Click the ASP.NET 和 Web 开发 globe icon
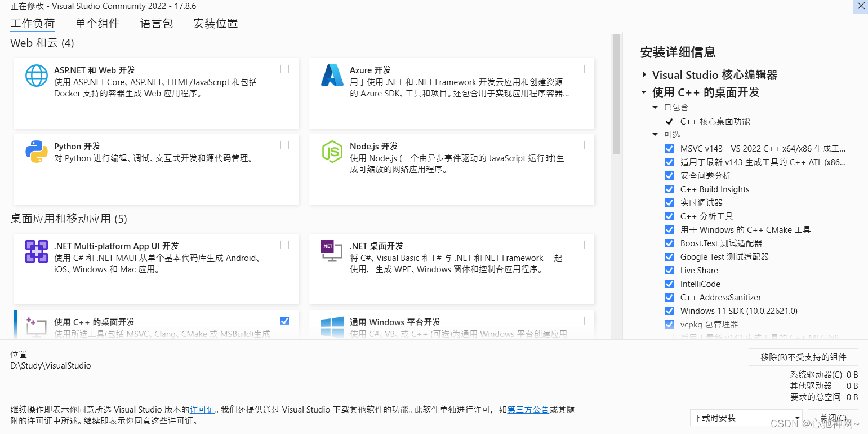Screen dimensions: 868x434 [36, 76]
